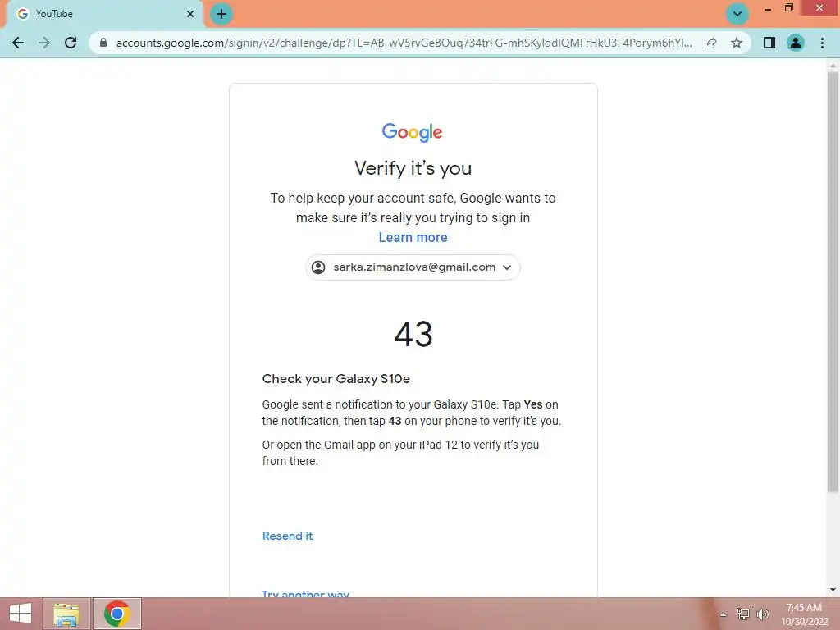Bookmark this page with the star
840x630 pixels.
pos(737,43)
